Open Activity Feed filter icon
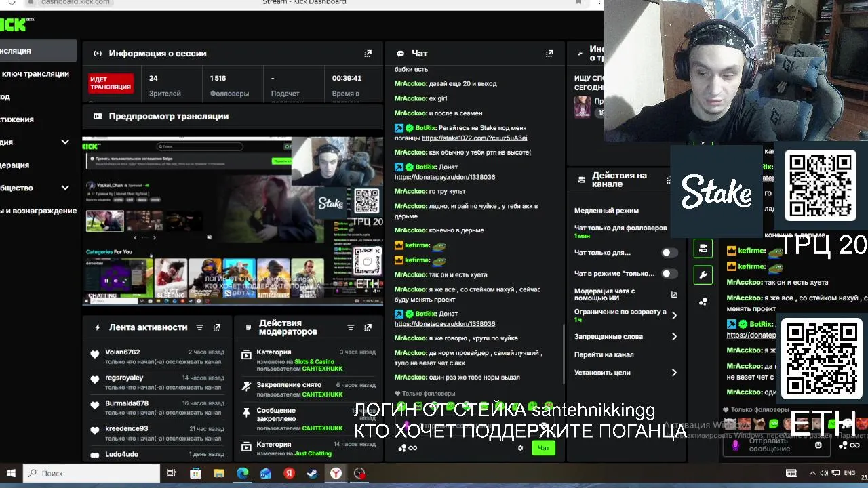Viewport: 868px width, 488px height. (199, 327)
